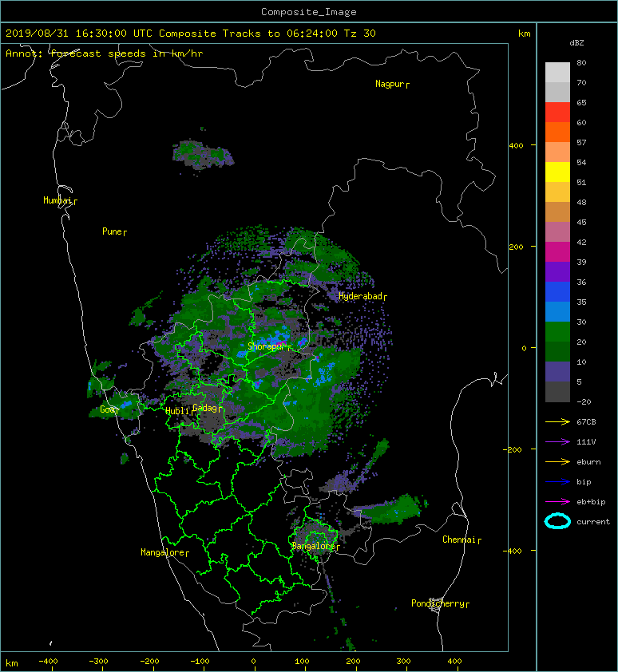
Task: Select the red 60–65 dBZ swatch
Action: [x=557, y=113]
